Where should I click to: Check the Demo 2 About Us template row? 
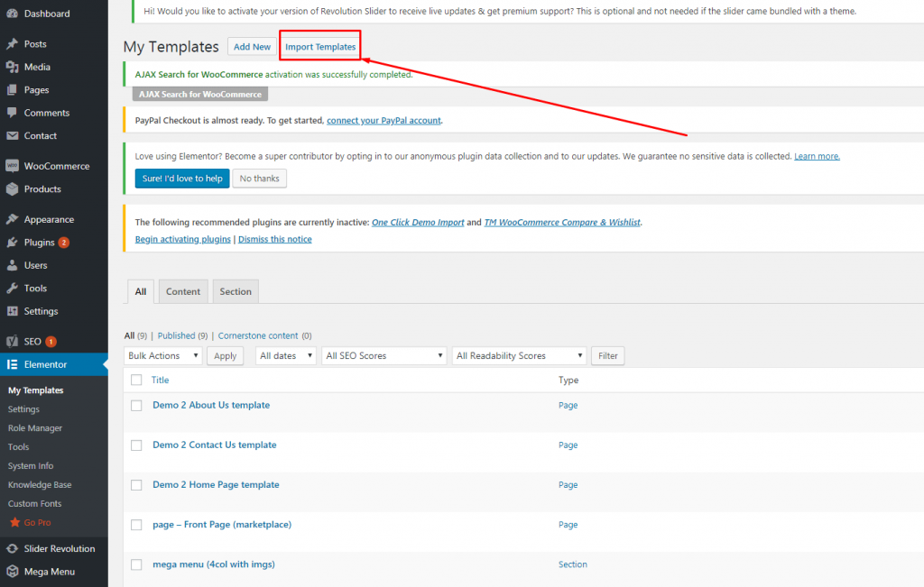click(x=136, y=406)
